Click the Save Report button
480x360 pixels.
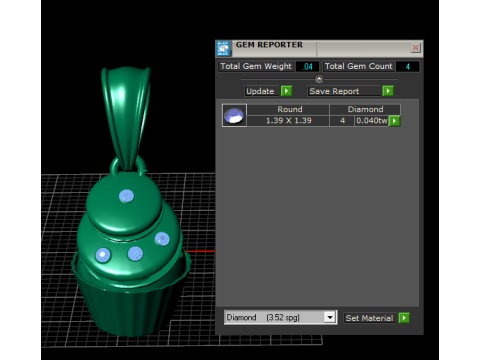tap(344, 91)
